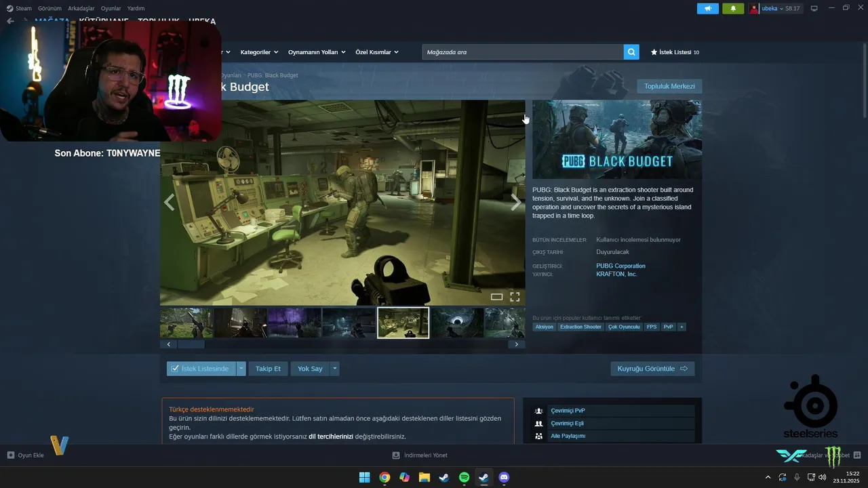Click Kuyruğu Görüntüle button
Viewport: 868px width, 488px height.
pyautogui.click(x=652, y=369)
